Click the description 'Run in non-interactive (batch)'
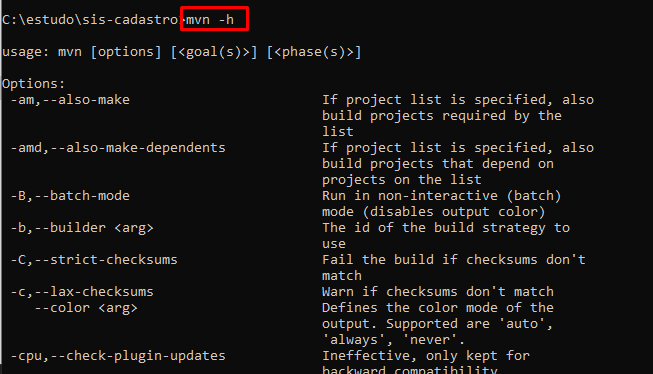The height and width of the screenshot is (374, 653). coord(442,196)
